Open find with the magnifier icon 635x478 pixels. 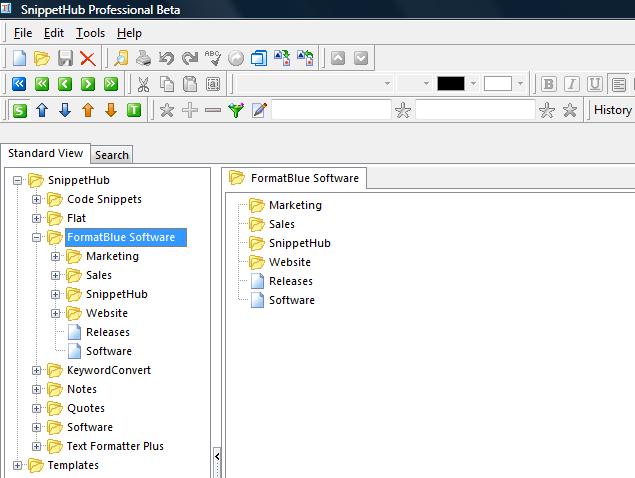click(x=121, y=58)
